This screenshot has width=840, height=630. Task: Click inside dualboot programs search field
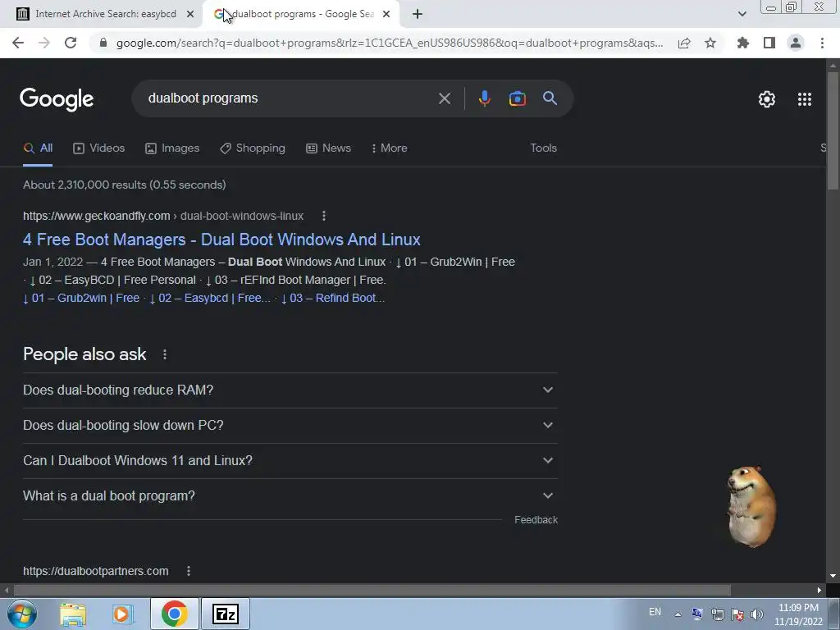[x=290, y=98]
